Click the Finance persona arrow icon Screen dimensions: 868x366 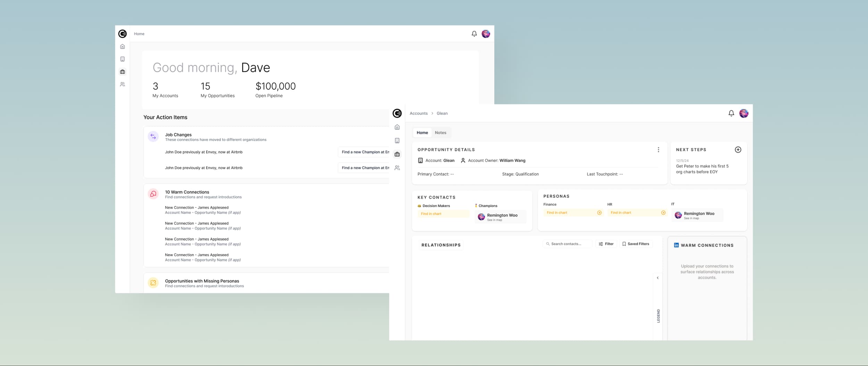point(599,213)
